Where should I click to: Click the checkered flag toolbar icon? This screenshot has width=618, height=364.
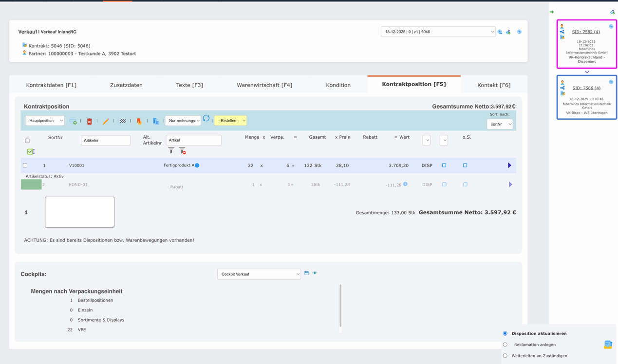[x=123, y=121]
